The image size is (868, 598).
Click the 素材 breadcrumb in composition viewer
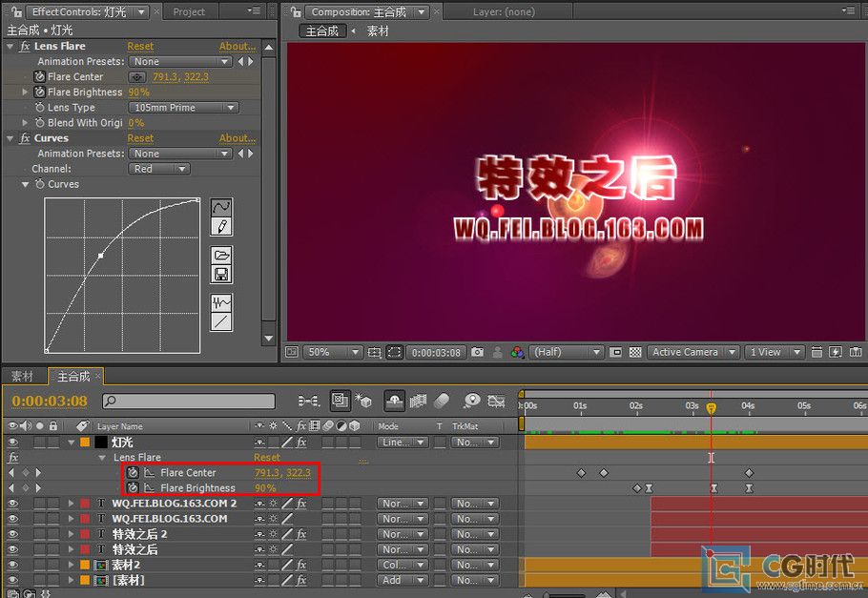pos(378,31)
